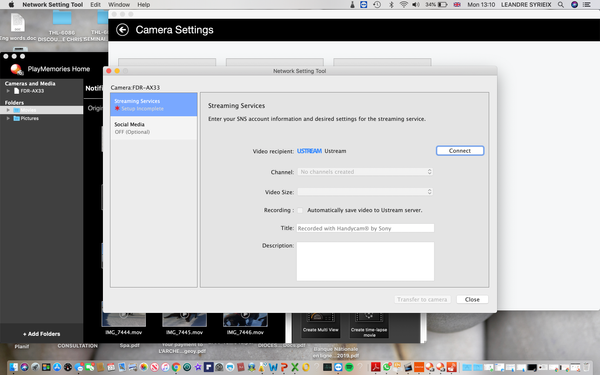This screenshot has width=600, height=375.
Task: Open Photos app in the dock
Action: pyautogui.click(x=144, y=367)
